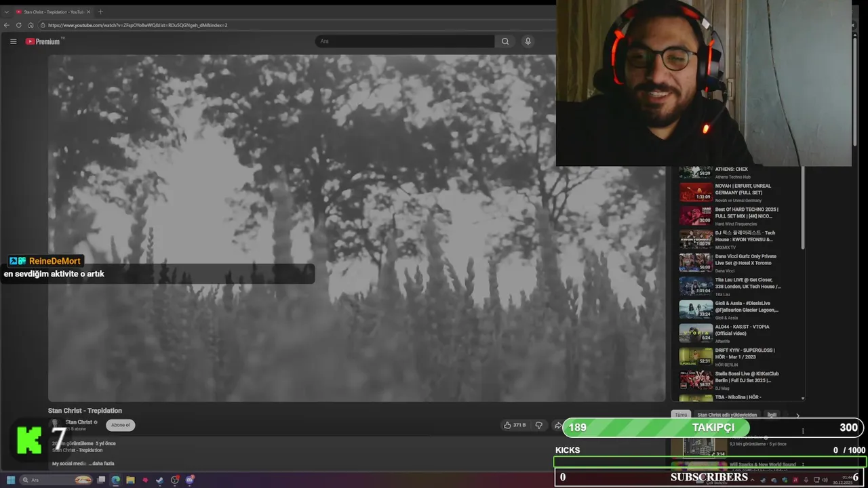This screenshot has width=868, height=488.
Task: Activate voice search microphone
Action: tap(528, 41)
